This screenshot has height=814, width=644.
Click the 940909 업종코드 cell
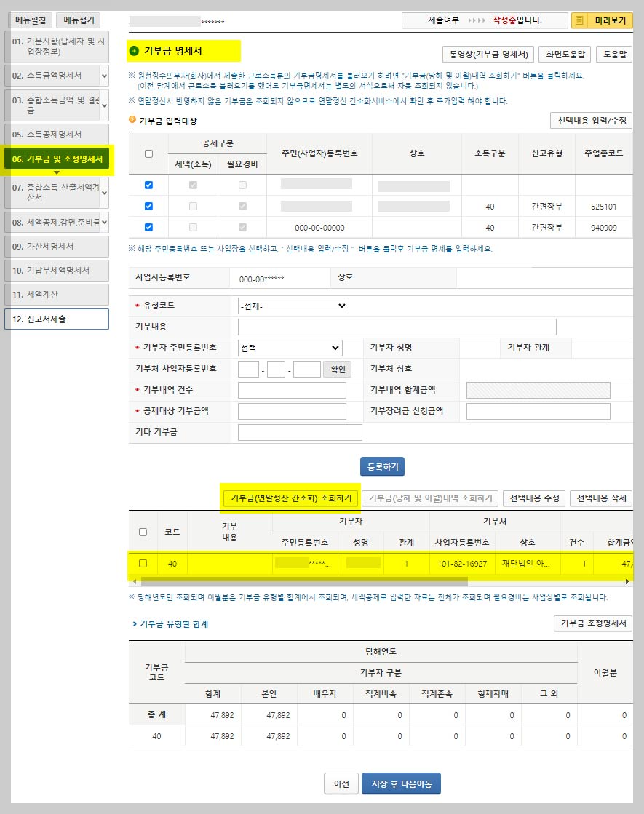point(603,228)
